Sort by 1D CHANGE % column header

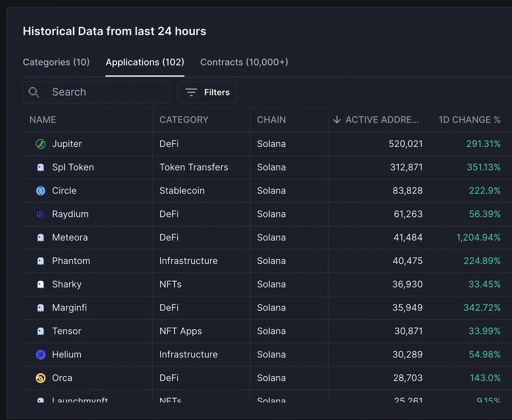[x=469, y=120]
